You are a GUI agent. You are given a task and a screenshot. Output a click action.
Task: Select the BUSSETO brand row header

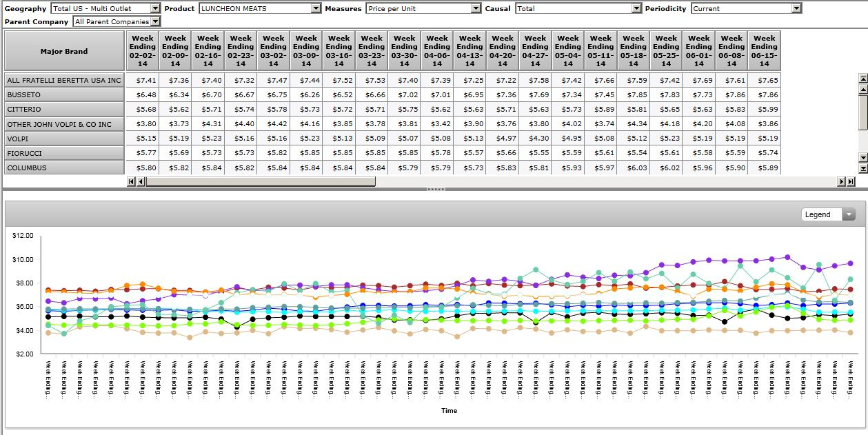click(64, 94)
